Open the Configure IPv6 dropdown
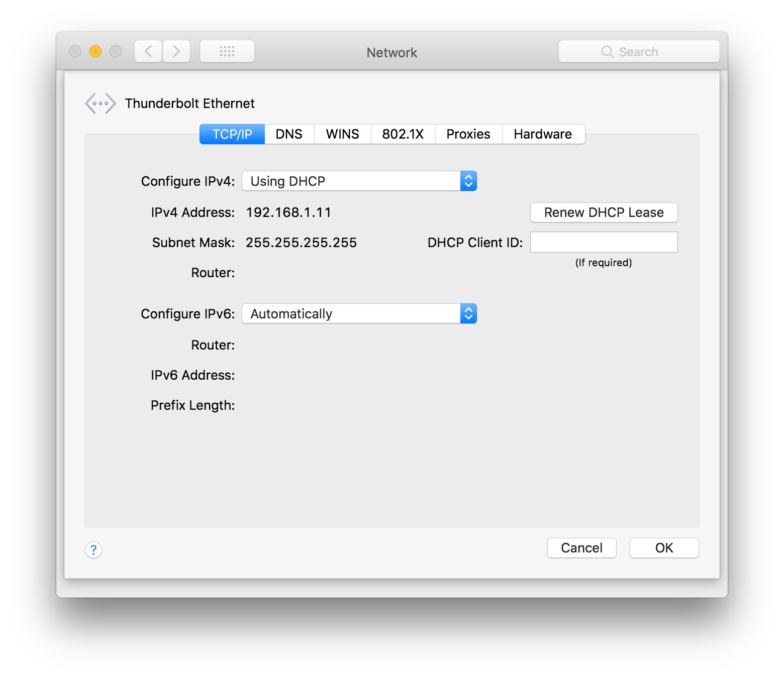784x678 pixels. click(359, 313)
